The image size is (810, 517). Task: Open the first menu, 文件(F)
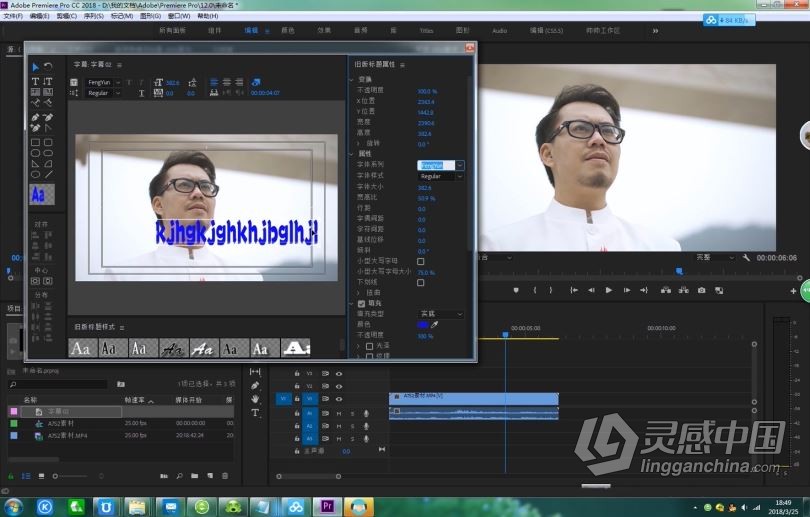click(13, 16)
